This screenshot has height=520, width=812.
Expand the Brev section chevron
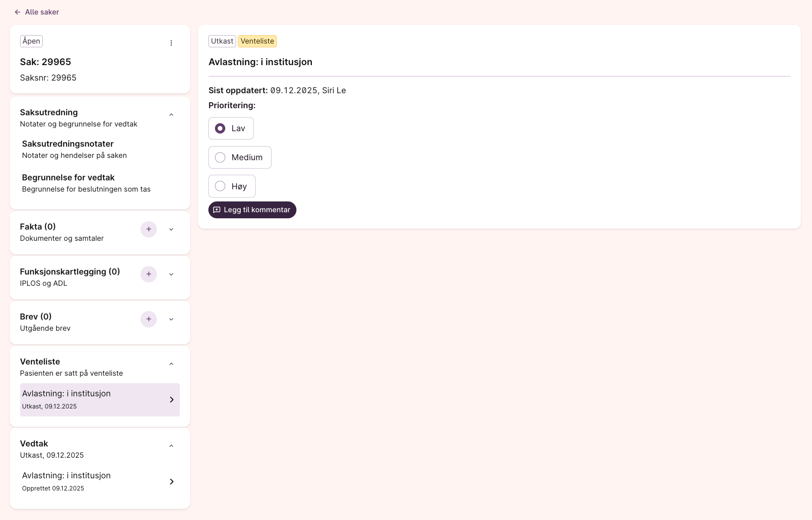(171, 319)
